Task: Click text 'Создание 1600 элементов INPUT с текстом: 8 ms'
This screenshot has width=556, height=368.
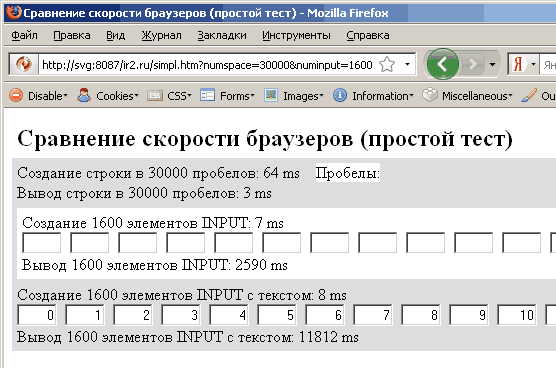Action: point(182,295)
